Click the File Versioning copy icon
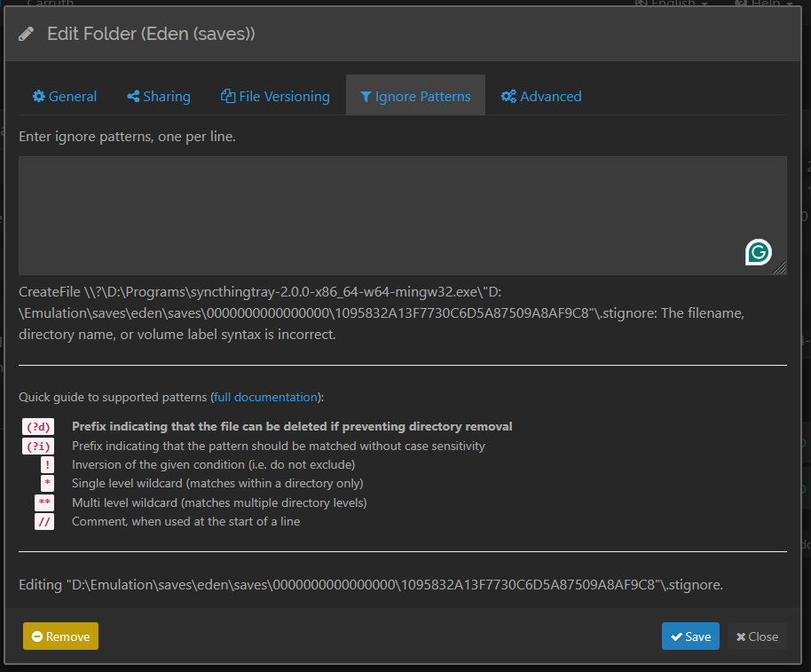 (x=228, y=96)
